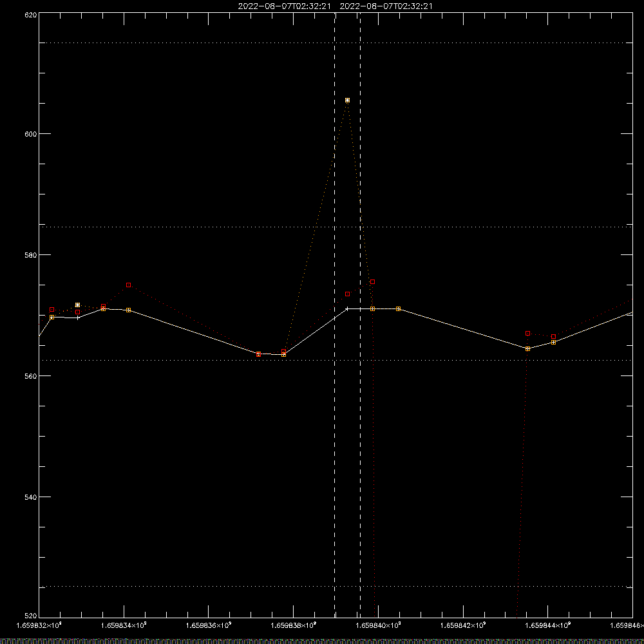Pick the white-starred orange marker near 572 at left
The width and height of the screenshot is (644, 644).
click(78, 305)
